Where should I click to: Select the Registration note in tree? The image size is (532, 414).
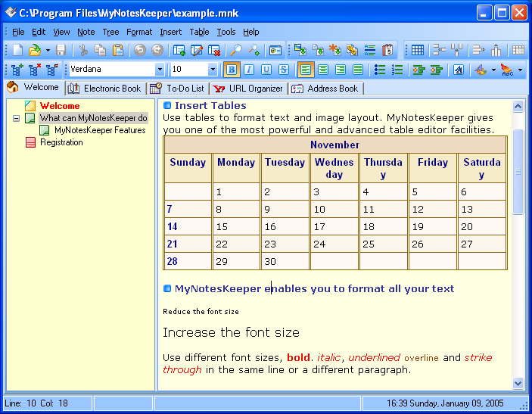[61, 142]
